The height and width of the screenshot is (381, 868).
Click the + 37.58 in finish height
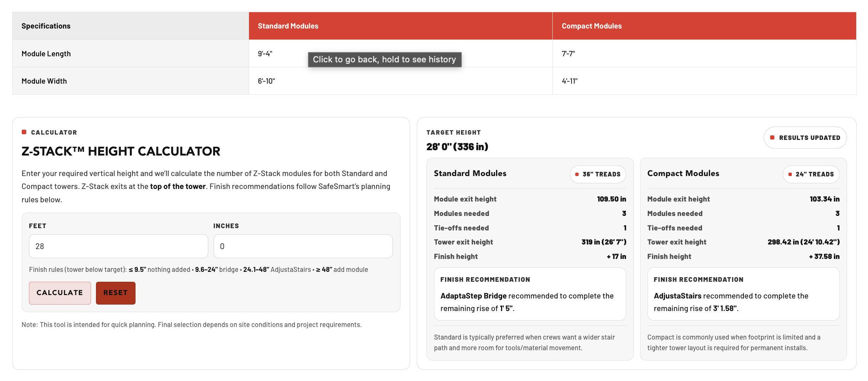[x=824, y=256]
